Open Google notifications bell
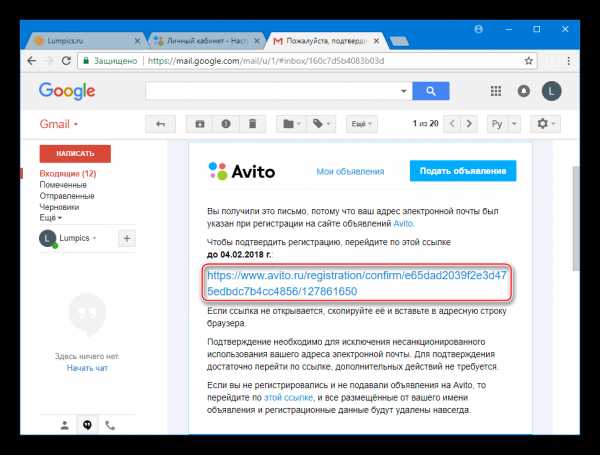This screenshot has height=455, width=600. (524, 91)
